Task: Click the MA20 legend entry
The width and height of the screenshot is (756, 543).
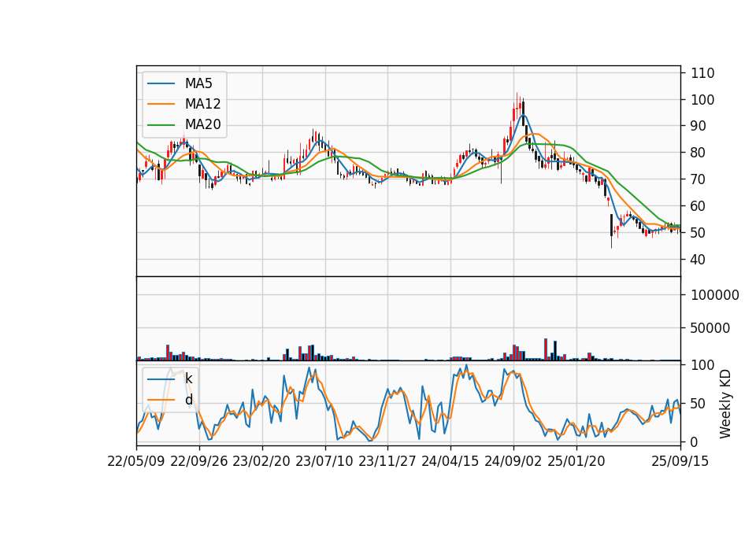Action: tap(184, 124)
